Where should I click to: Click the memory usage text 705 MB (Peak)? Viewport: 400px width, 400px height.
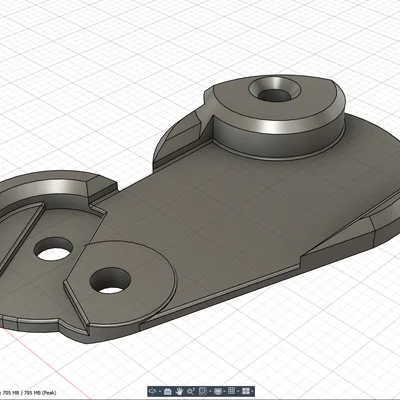tap(39, 393)
